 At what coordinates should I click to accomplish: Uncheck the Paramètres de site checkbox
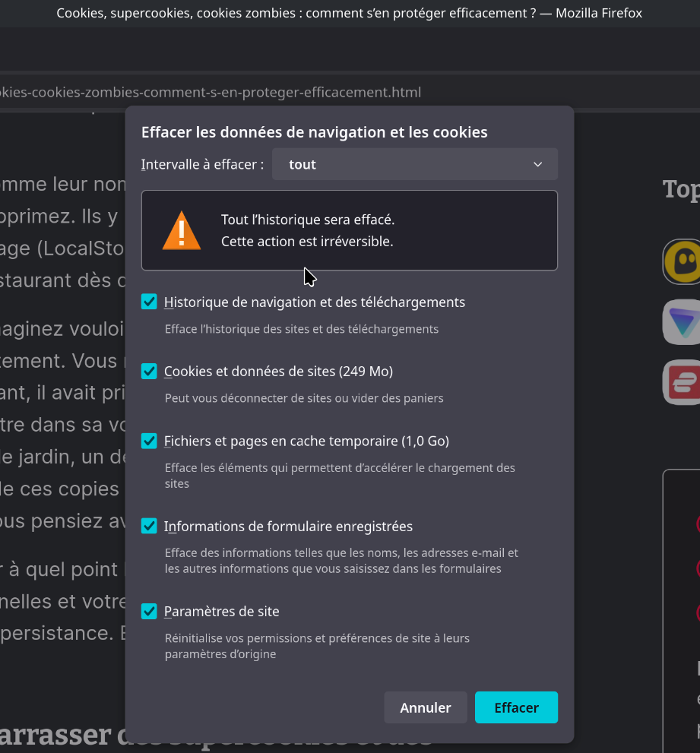click(x=149, y=611)
